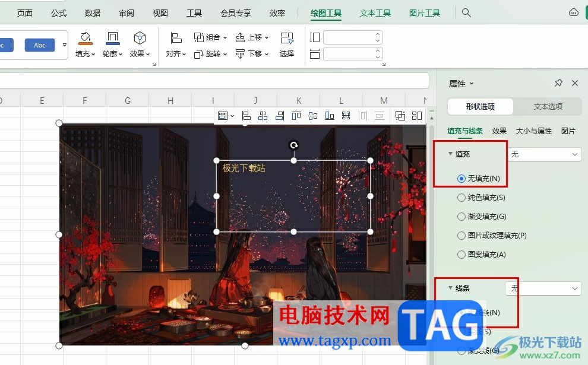
Task: Switch to 形状选项 tab in properties panel
Action: click(x=480, y=106)
